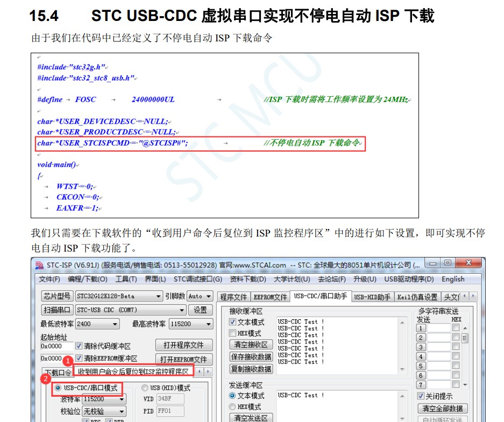The width and height of the screenshot is (504, 422).
Task: Toggle 清除EEPROM缓冲区 checkbox
Action: point(79,358)
